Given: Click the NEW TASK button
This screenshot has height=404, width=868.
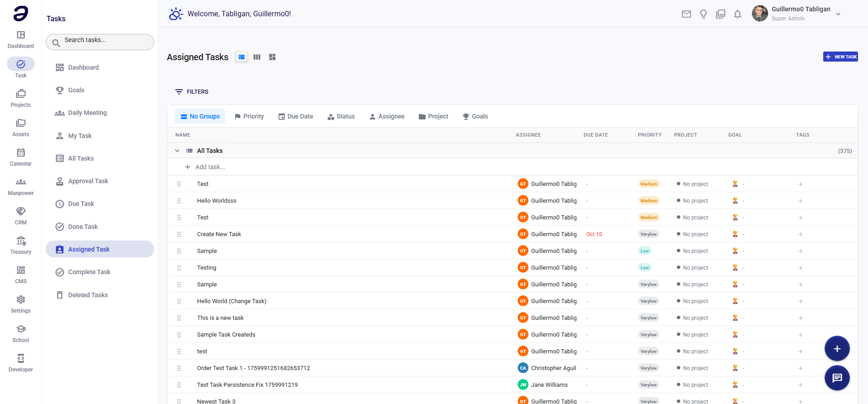Looking at the screenshot, I should (x=840, y=57).
